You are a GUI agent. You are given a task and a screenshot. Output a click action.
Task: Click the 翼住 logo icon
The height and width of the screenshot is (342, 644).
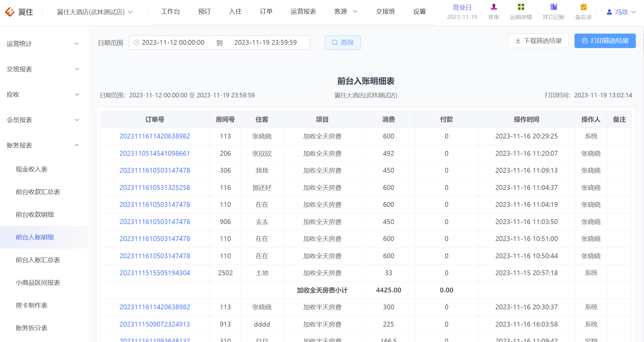(10, 12)
